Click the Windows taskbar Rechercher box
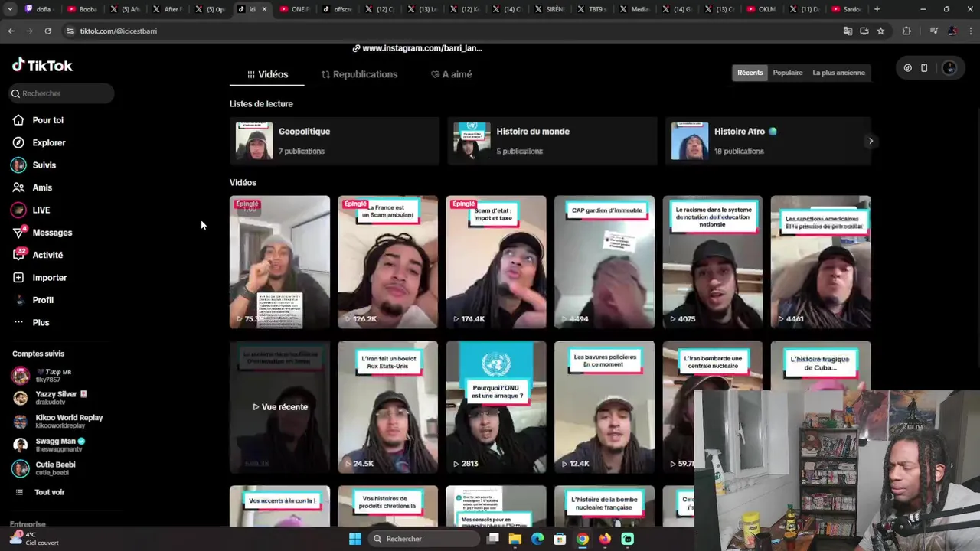The height and width of the screenshot is (551, 980). tap(423, 539)
